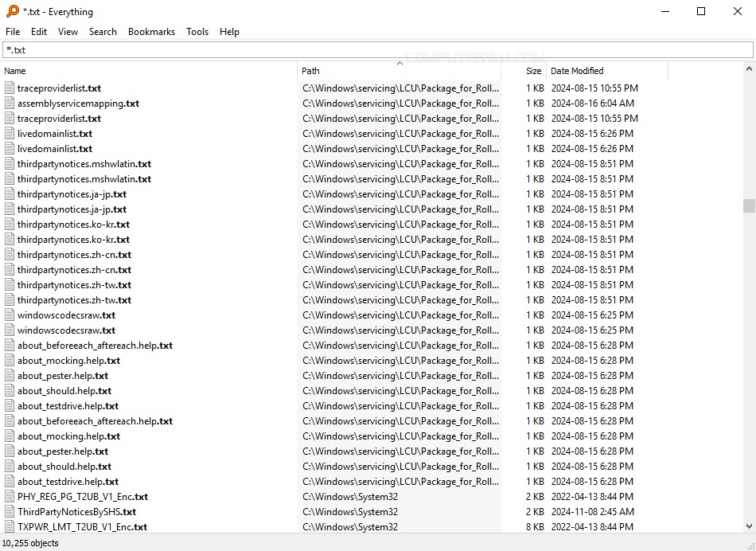Open the File menu
Image resolution: width=756 pixels, height=551 pixels.
pos(13,32)
